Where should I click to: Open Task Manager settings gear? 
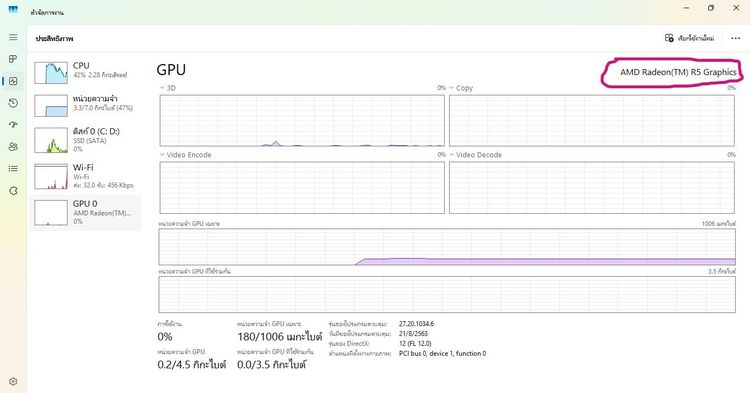tap(13, 382)
